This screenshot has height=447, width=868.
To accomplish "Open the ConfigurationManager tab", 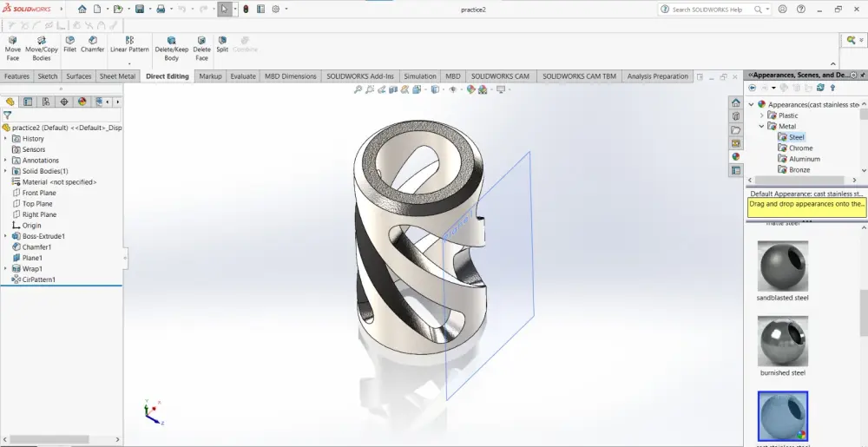I will (x=46, y=102).
